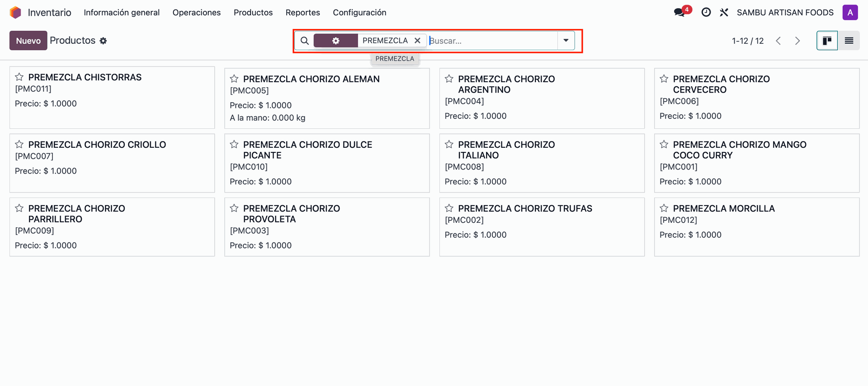Mark PREMEZCLA MORCILLA as favorite
Image resolution: width=868 pixels, height=386 pixels.
coord(664,208)
